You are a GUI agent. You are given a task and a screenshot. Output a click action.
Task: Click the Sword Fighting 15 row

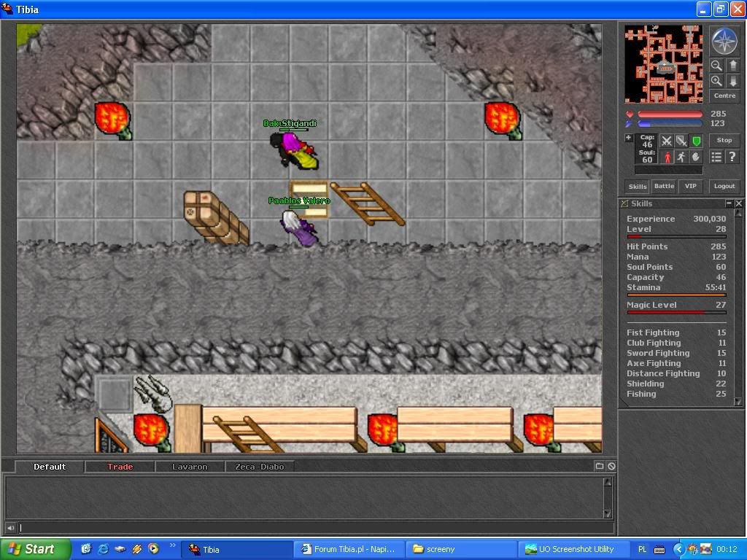676,353
